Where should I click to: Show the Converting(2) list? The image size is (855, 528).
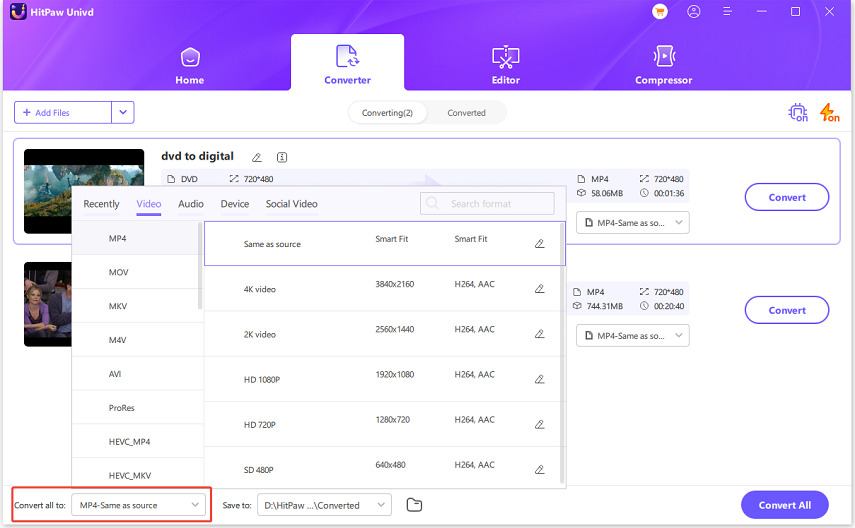(387, 113)
